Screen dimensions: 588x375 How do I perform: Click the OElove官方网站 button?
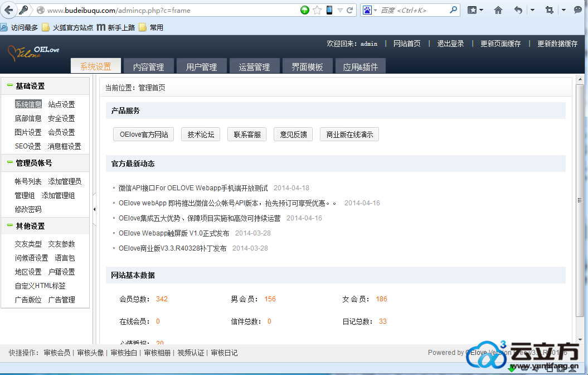click(x=144, y=134)
